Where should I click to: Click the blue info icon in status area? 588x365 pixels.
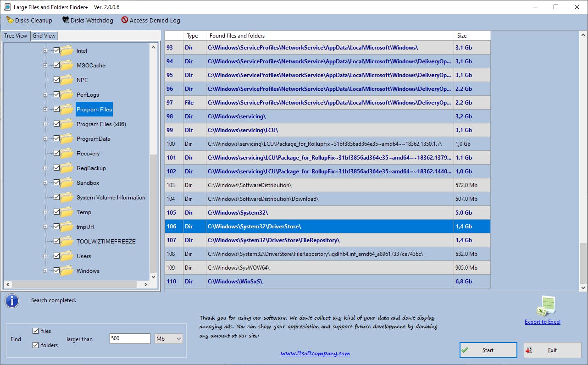tap(12, 301)
